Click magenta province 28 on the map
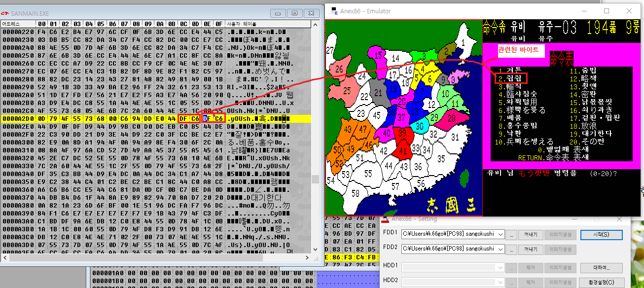 (x=452, y=118)
